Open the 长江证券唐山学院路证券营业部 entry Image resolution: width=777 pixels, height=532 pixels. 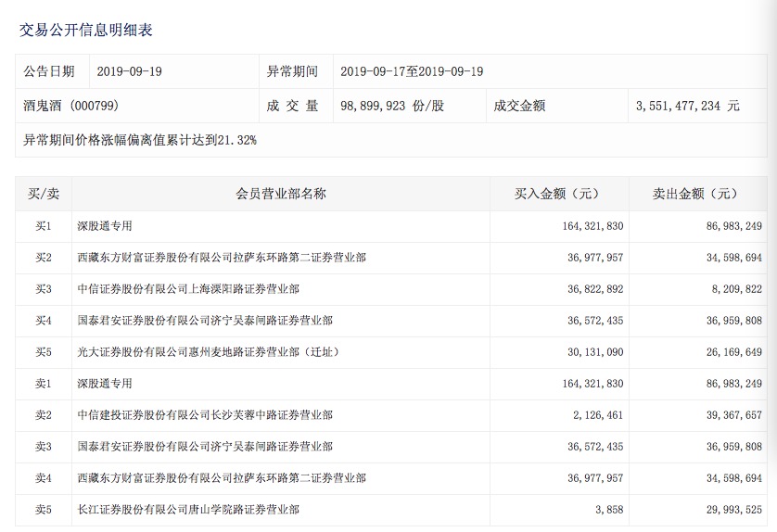188,510
